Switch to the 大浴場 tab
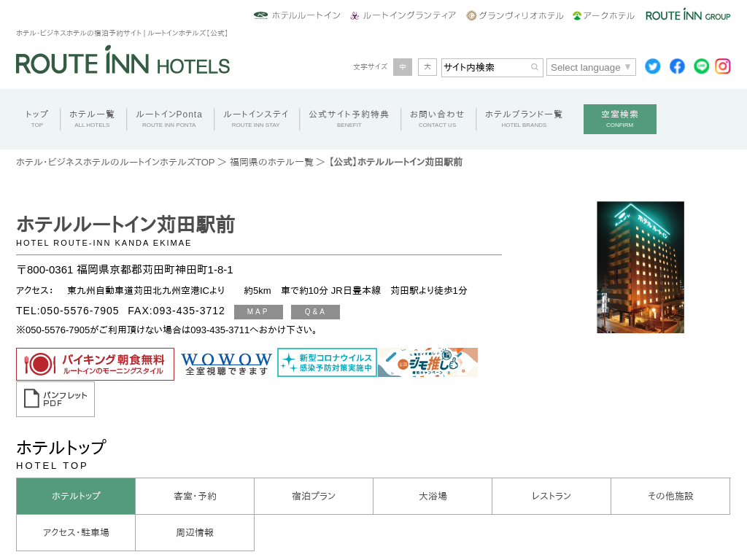 433,496
